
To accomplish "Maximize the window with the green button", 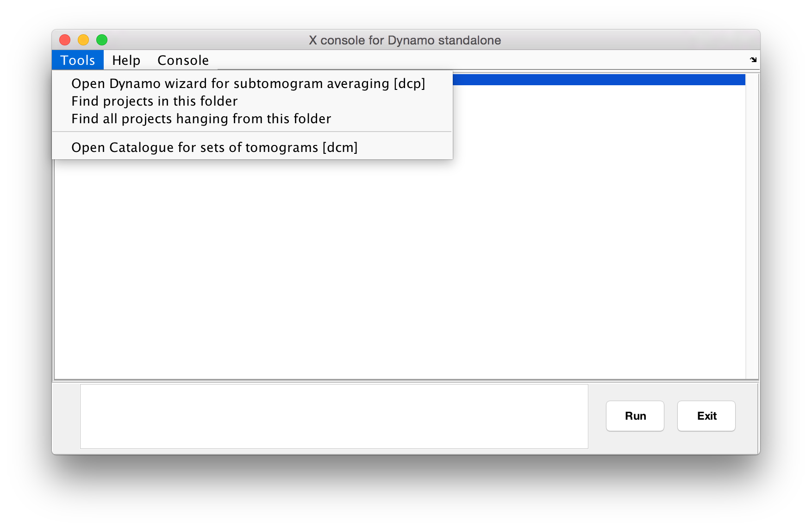I will (x=102, y=40).
